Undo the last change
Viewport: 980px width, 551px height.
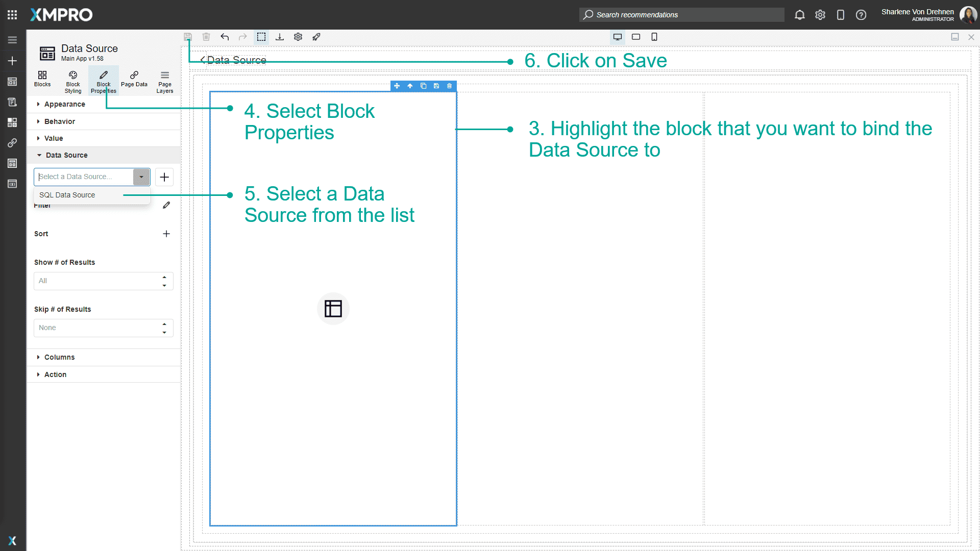(225, 37)
